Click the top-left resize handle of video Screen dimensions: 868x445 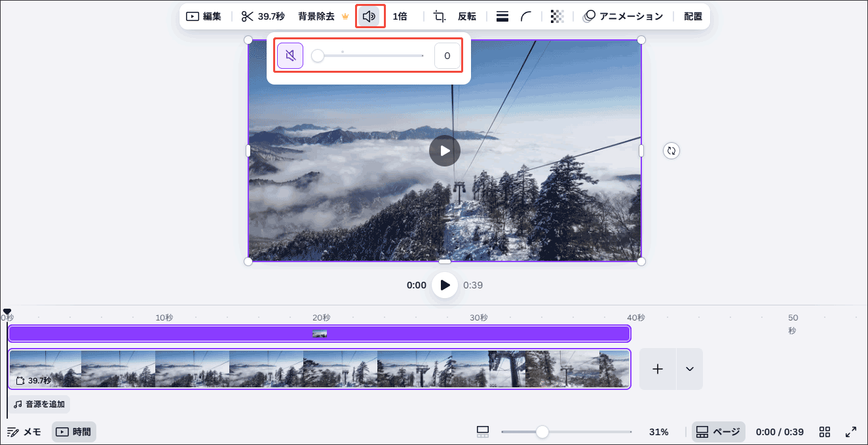[x=248, y=40]
